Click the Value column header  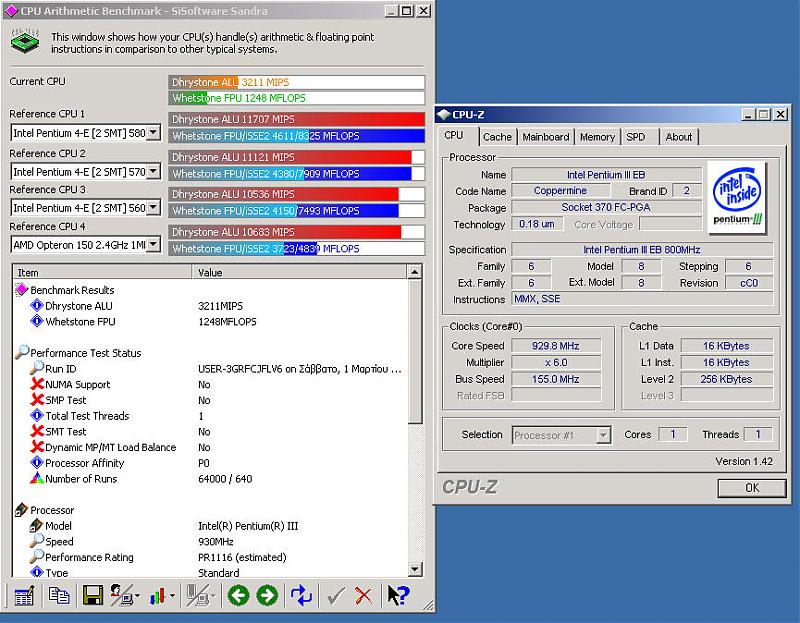pyautogui.click(x=300, y=272)
